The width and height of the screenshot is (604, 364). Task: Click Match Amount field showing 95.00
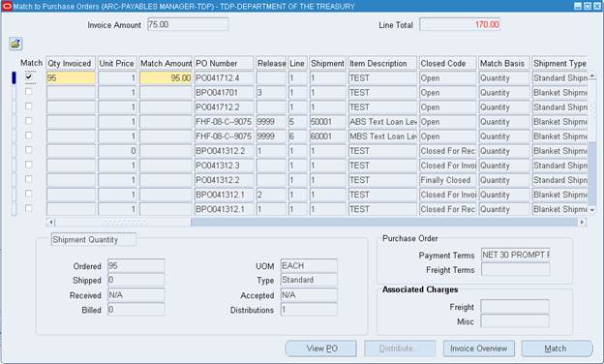[x=166, y=78]
